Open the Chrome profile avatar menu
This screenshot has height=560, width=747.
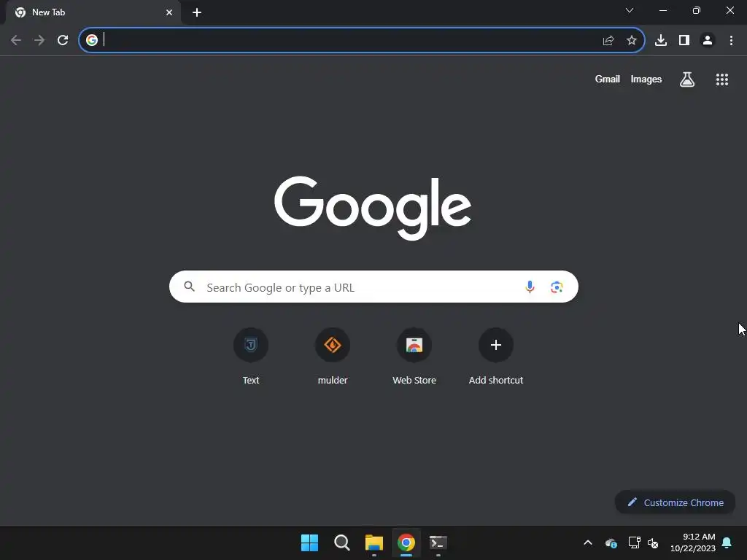click(708, 41)
